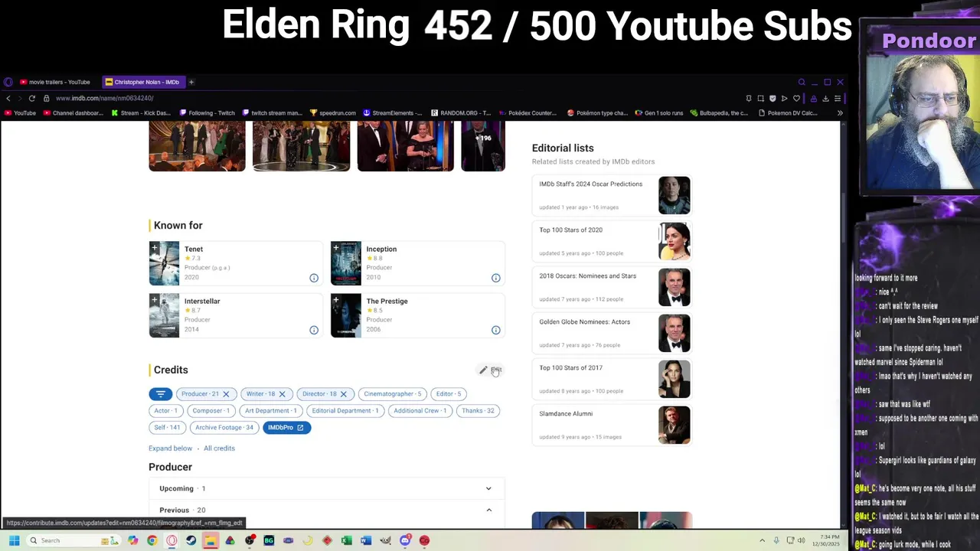Toggle the Actor credits chip
The height and width of the screenshot is (551, 980).
click(x=165, y=411)
